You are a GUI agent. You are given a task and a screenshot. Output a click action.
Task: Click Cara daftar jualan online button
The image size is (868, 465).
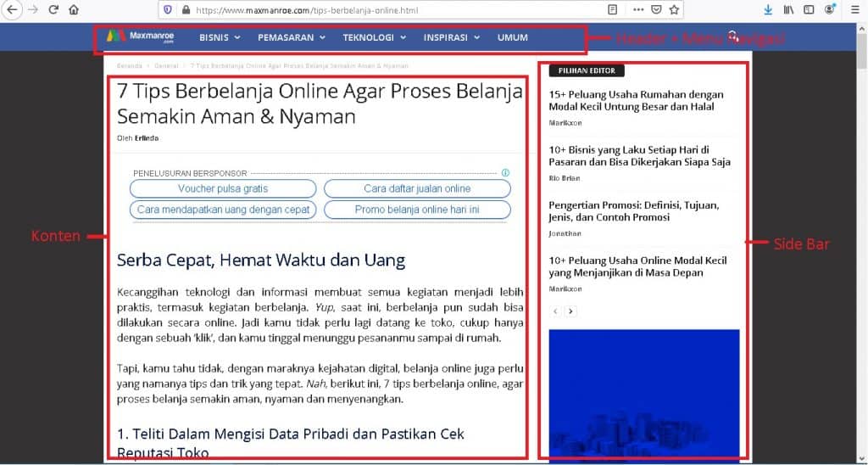[x=417, y=189]
